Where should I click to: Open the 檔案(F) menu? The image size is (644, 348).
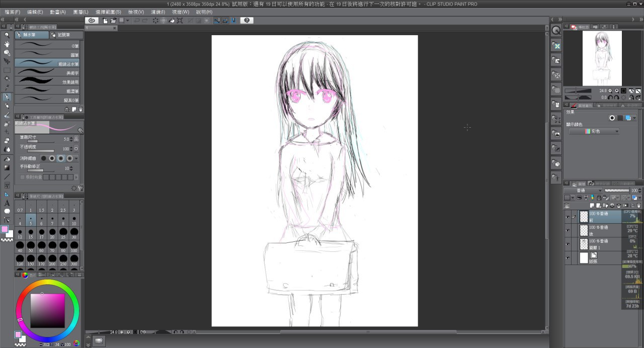[x=10, y=12]
